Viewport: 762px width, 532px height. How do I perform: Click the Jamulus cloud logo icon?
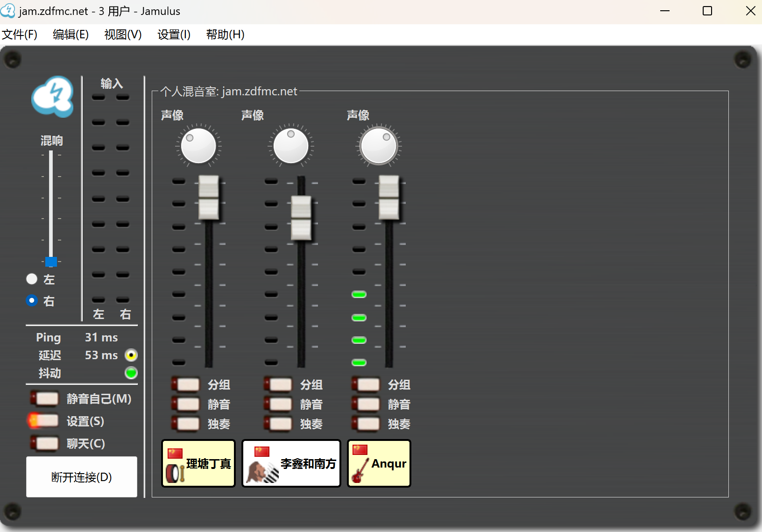point(52,97)
